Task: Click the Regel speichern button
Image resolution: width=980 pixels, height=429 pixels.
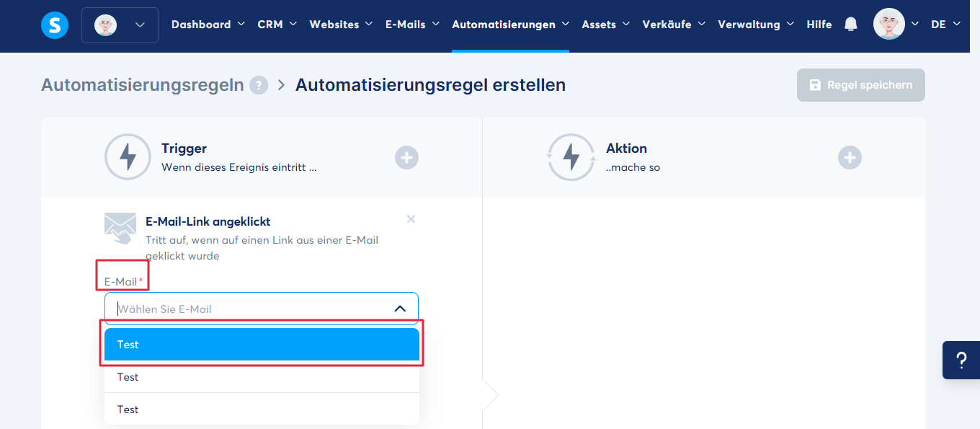Action: (861, 85)
